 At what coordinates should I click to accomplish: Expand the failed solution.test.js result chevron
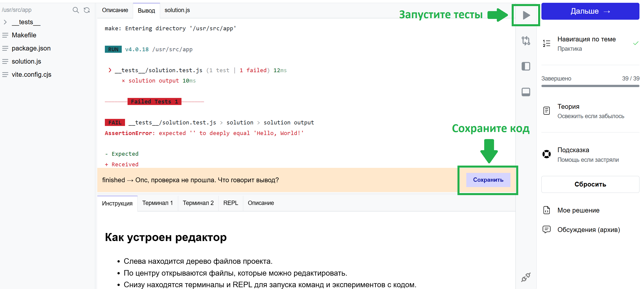point(110,70)
